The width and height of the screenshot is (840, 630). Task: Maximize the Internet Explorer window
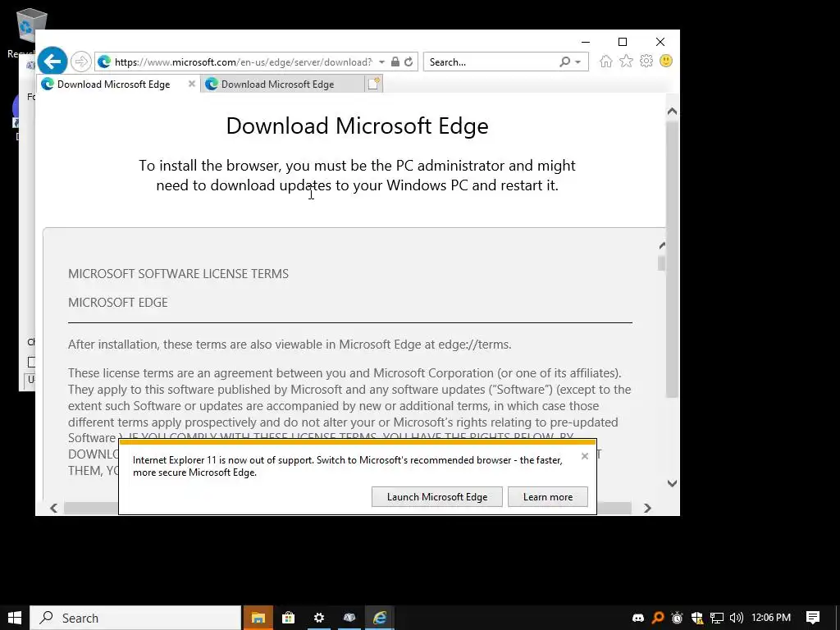tap(623, 42)
